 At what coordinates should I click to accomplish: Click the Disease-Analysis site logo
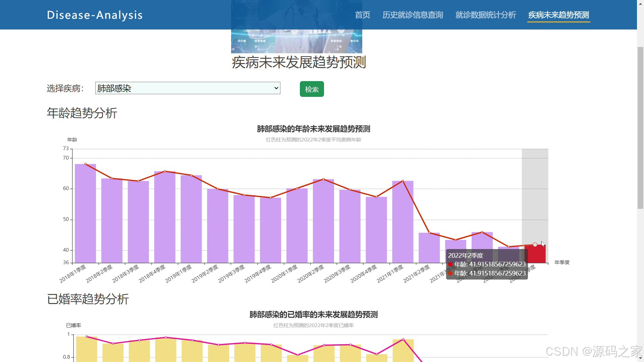[95, 15]
